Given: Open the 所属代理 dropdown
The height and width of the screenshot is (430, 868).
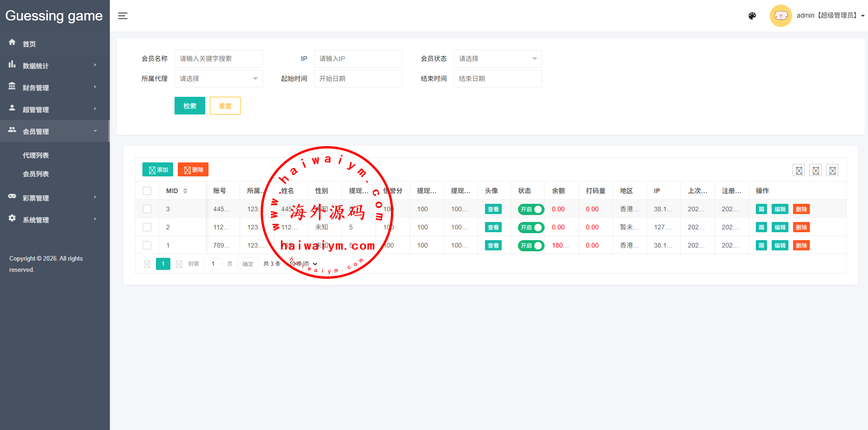Looking at the screenshot, I should coord(218,79).
